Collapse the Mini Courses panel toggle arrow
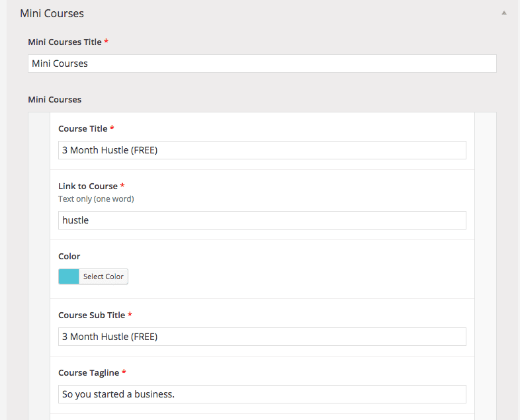Image resolution: width=520 pixels, height=420 pixels. (x=503, y=13)
